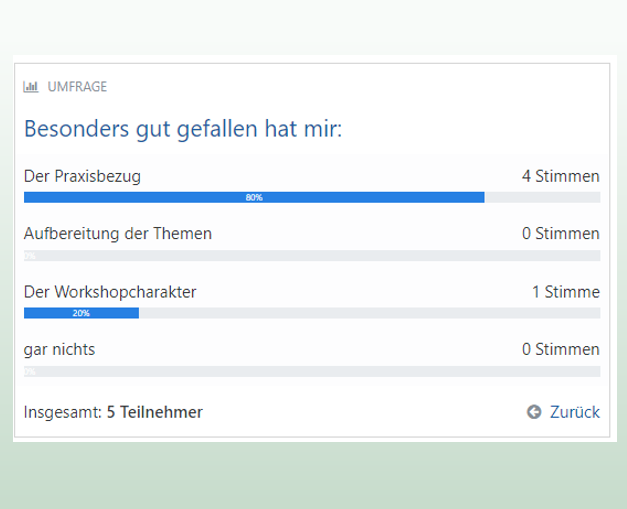Image resolution: width=627 pixels, height=509 pixels.
Task: Click the 20% blue progress bar
Action: point(82,313)
